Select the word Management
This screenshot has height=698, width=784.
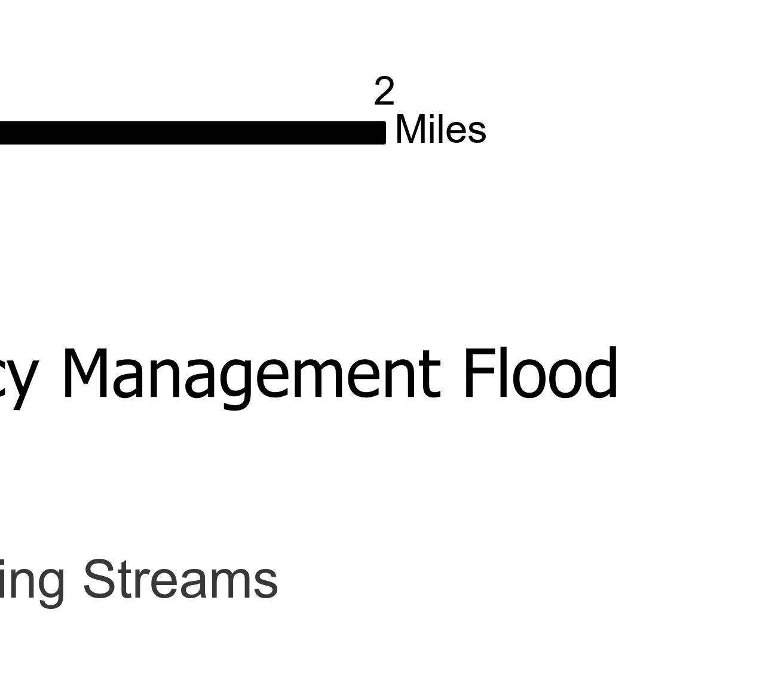(251, 375)
